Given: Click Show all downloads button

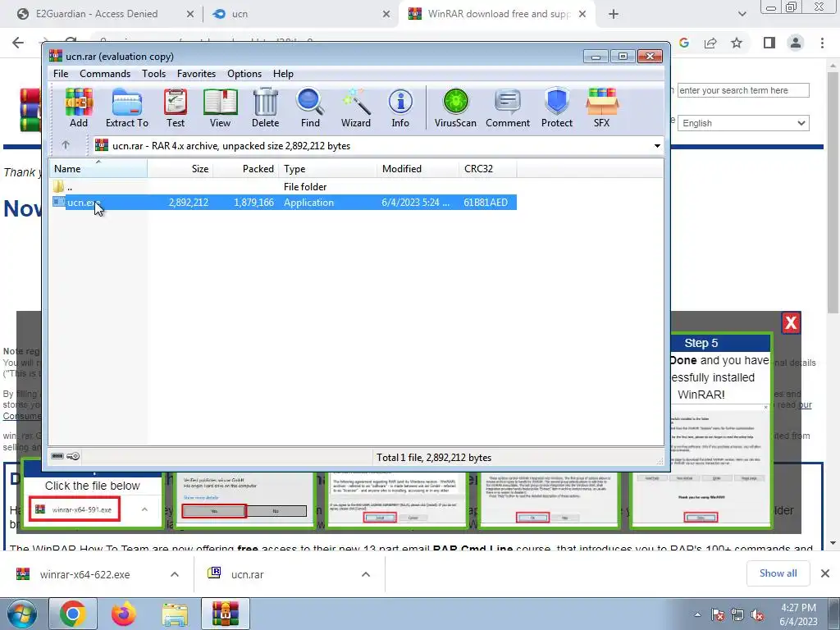Looking at the screenshot, I should pos(778,573).
